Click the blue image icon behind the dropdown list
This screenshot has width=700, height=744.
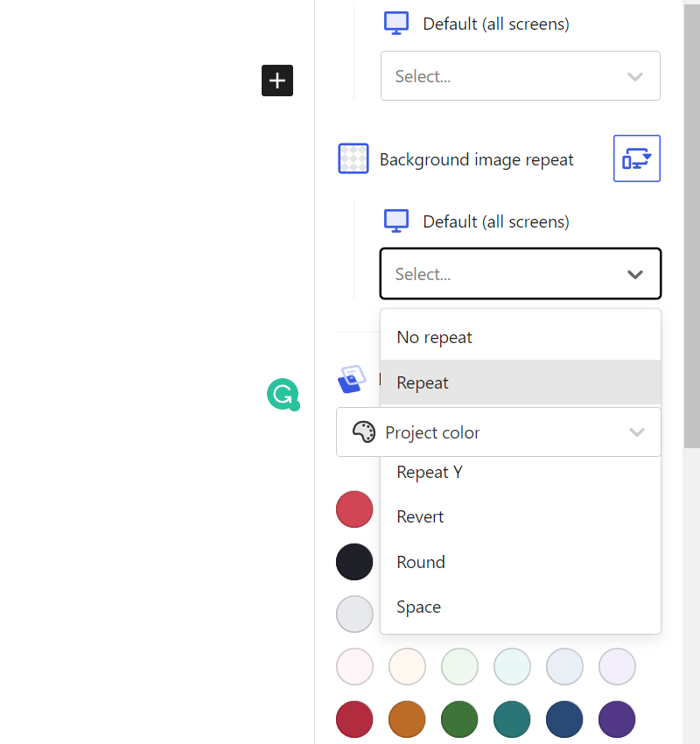(352, 379)
